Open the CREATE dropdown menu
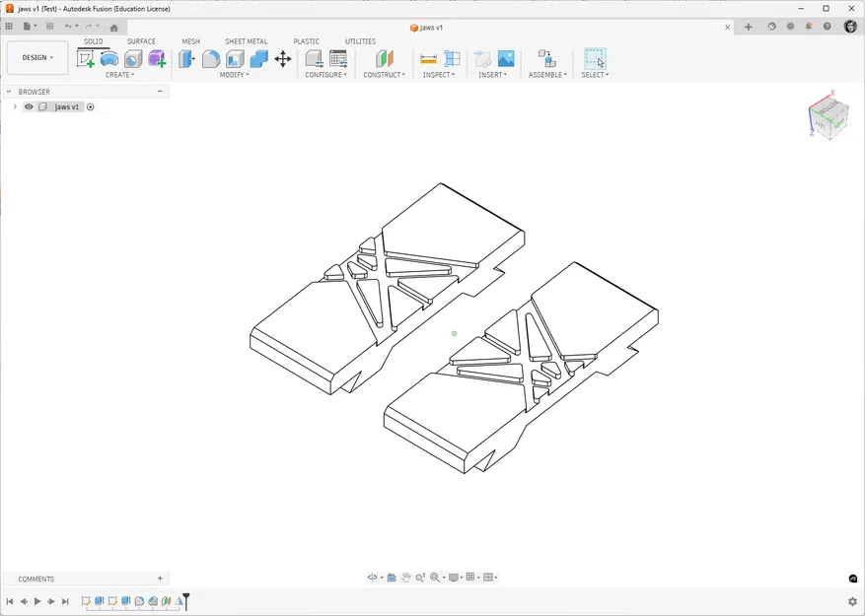Viewport: 865px width, 616px height. pyautogui.click(x=120, y=74)
